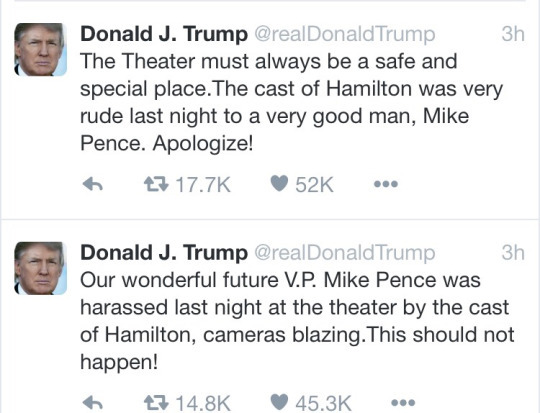Retweet the tweet with 17.7K retweets
The width and height of the screenshot is (540, 413).
point(156,184)
